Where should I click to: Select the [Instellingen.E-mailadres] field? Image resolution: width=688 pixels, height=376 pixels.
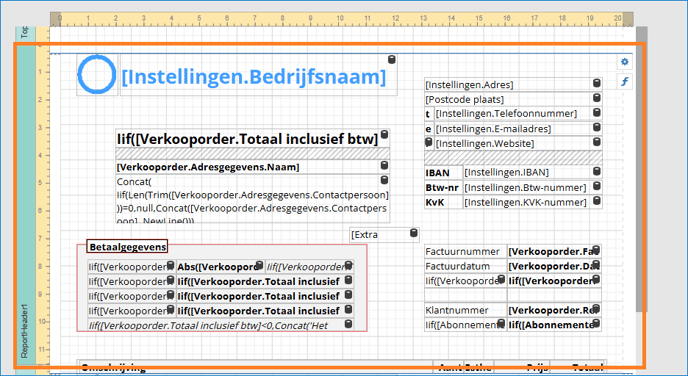(518, 129)
